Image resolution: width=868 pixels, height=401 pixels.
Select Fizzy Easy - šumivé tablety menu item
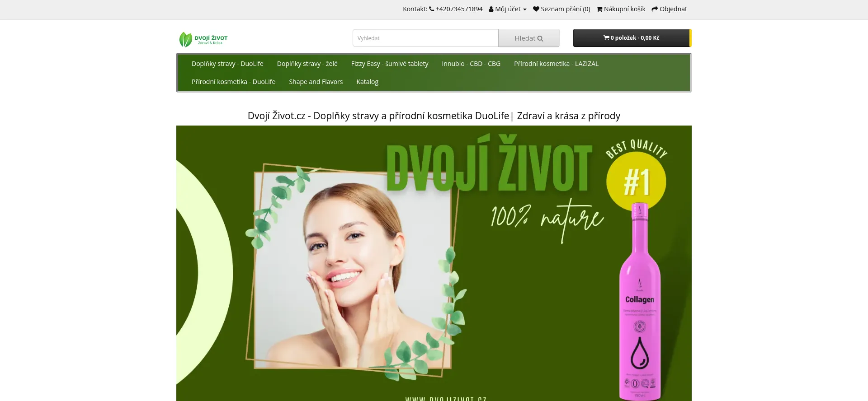[390, 64]
